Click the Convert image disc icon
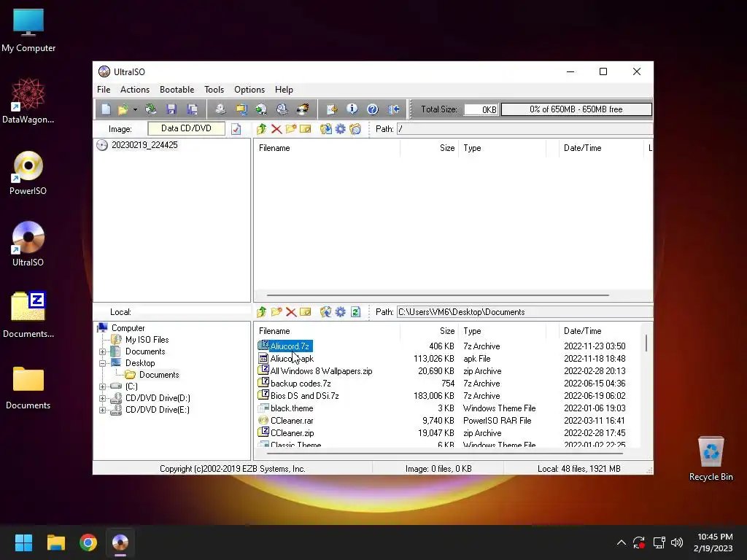 (262, 109)
